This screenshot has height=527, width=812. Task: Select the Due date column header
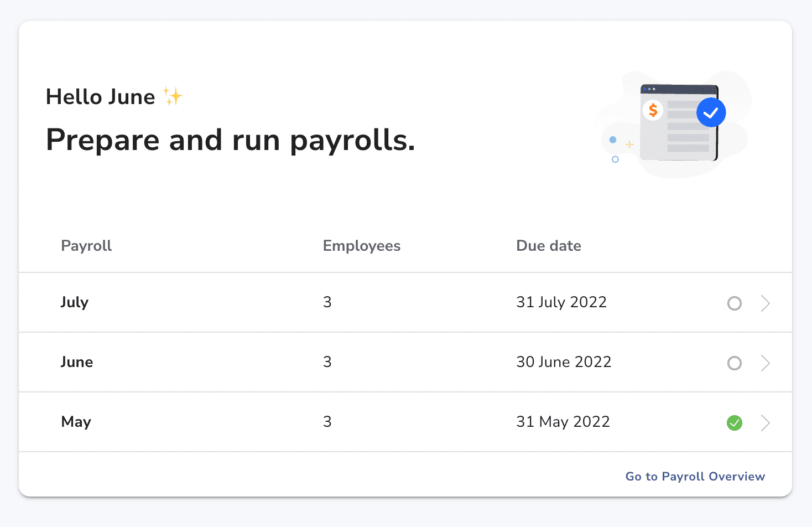(x=548, y=246)
